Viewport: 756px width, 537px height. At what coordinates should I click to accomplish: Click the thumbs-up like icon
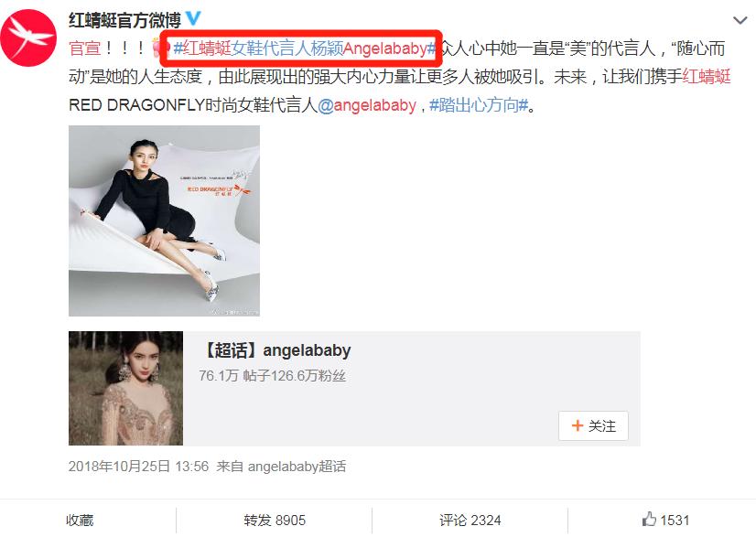[649, 520]
